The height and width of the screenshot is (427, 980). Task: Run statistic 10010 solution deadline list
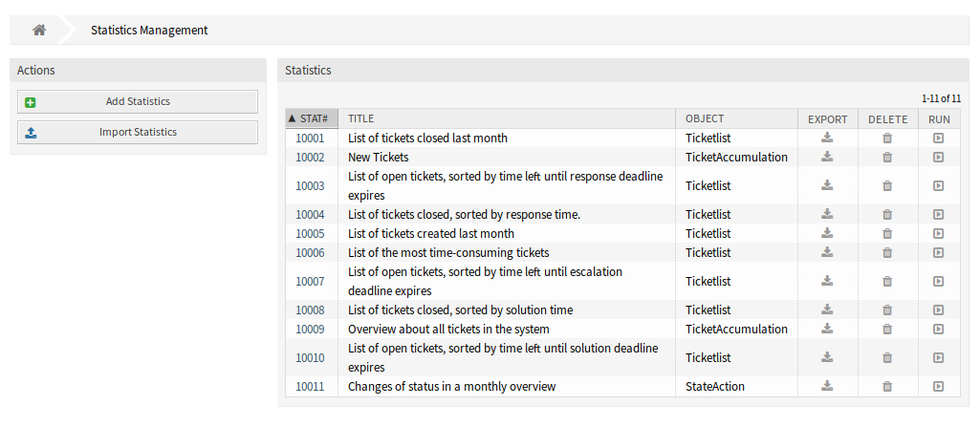(x=938, y=357)
